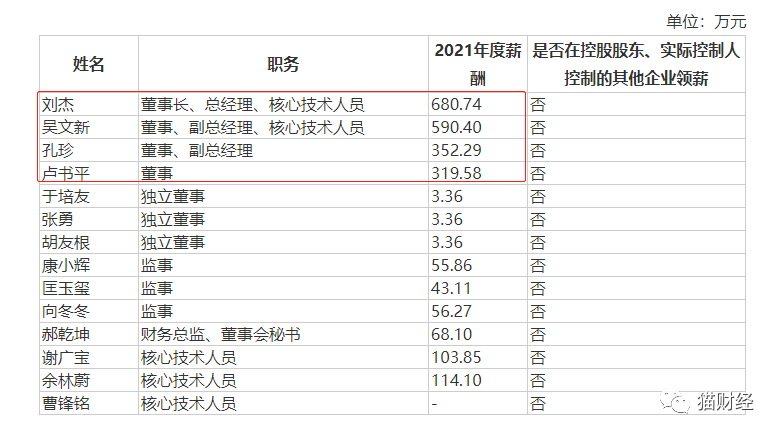The height and width of the screenshot is (435, 778).
Task: Select the name 向冬冬
Action: pos(65,311)
